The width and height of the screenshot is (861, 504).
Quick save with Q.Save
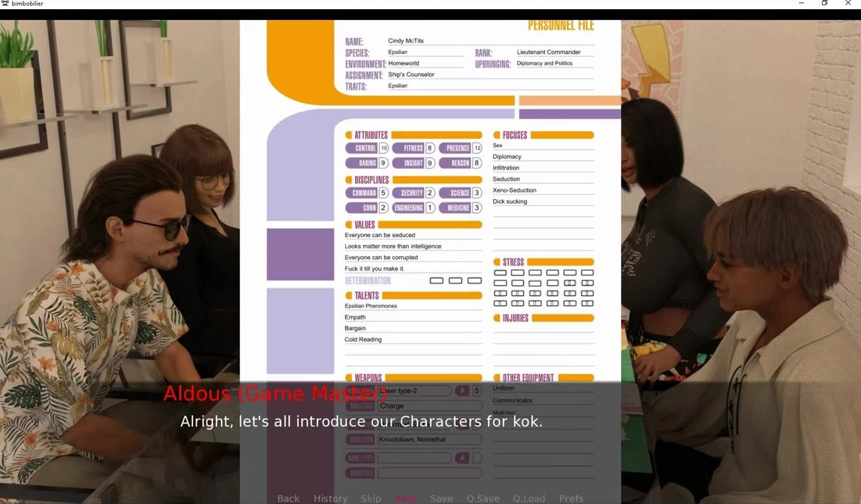pyautogui.click(x=483, y=498)
